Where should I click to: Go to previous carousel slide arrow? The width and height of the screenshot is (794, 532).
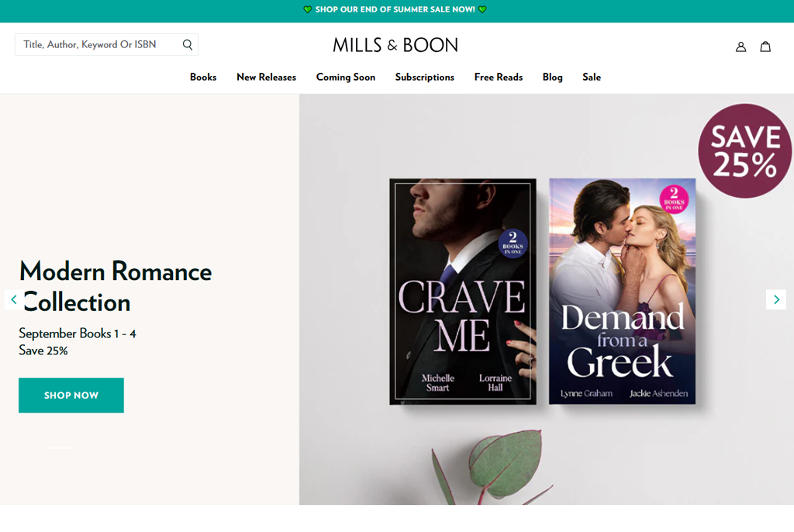pyautogui.click(x=14, y=299)
